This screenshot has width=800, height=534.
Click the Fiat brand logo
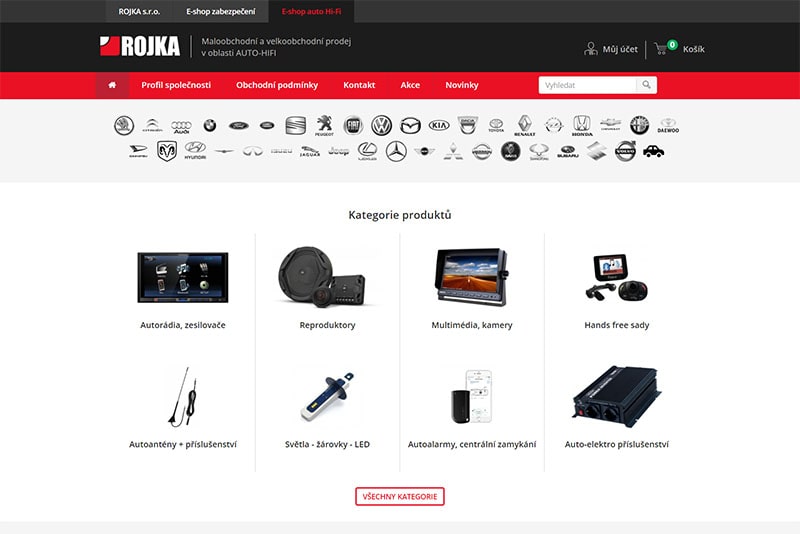click(353, 125)
